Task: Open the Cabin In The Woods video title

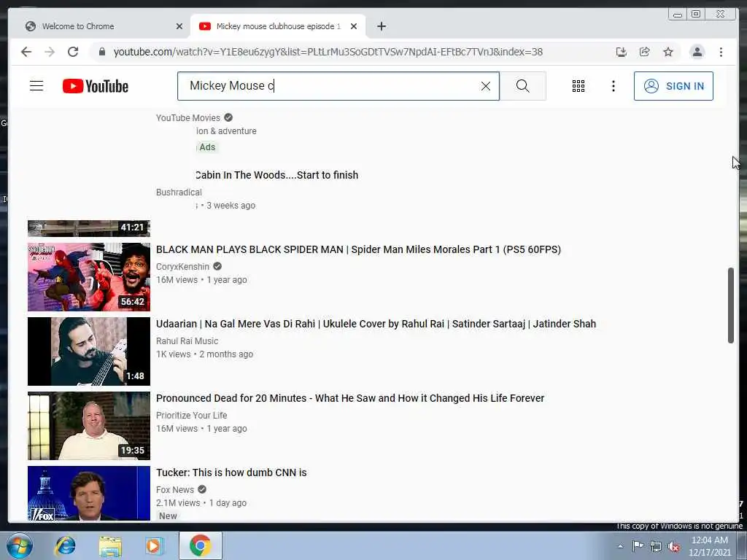Action: click(x=276, y=175)
